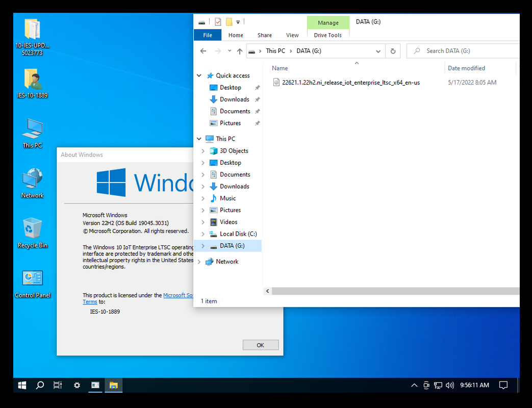532x408 pixels.
Task: Select Pictures under Quick access
Action: click(x=230, y=123)
